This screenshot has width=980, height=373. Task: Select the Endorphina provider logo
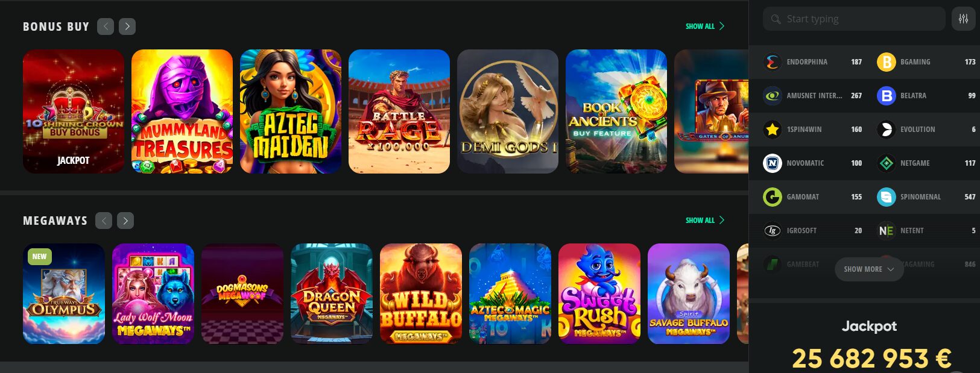click(x=772, y=62)
